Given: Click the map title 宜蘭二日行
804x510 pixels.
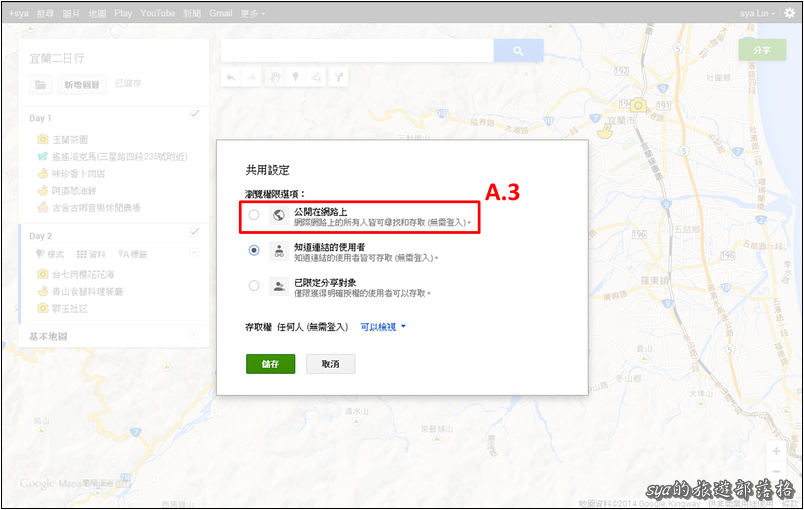Looking at the screenshot, I should (57, 58).
